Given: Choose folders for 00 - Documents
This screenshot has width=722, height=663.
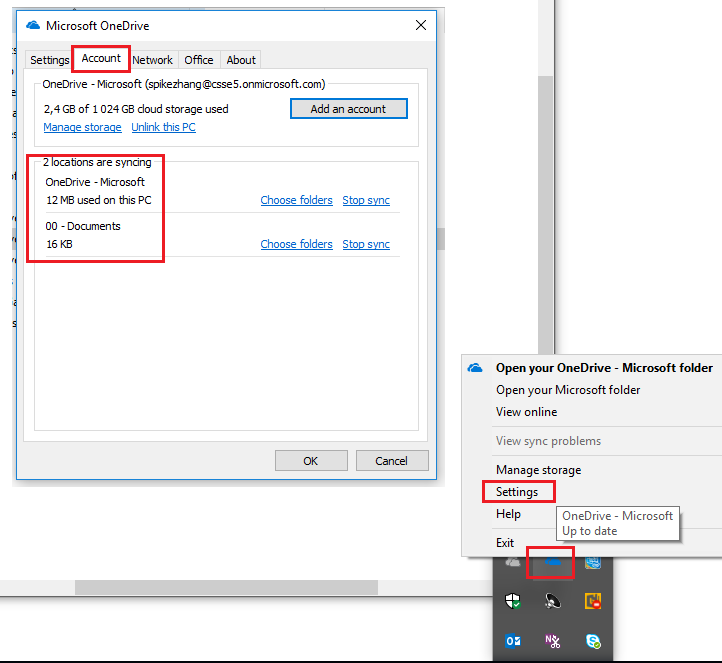Looking at the screenshot, I should (297, 244).
